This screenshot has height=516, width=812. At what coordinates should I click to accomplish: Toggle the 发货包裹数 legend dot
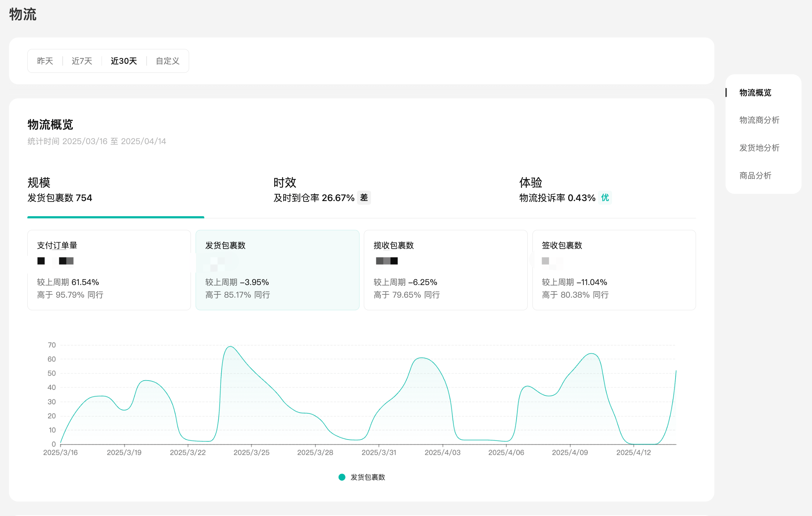pos(342,477)
